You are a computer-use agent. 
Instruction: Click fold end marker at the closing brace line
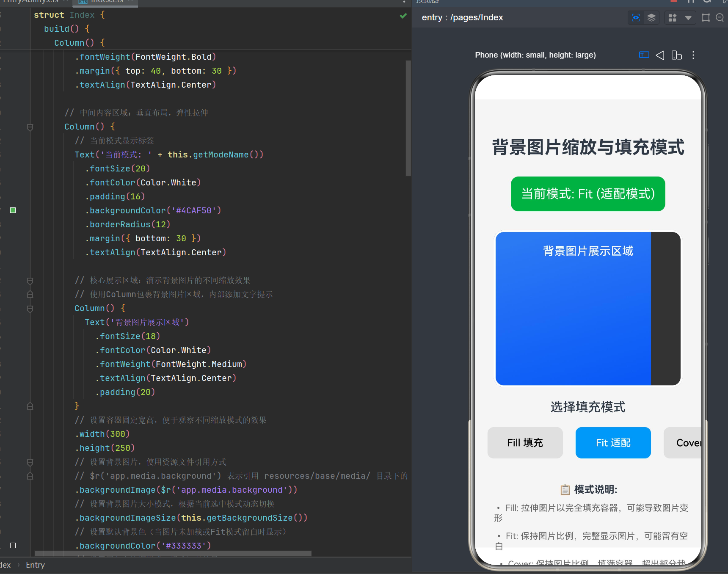(x=30, y=406)
